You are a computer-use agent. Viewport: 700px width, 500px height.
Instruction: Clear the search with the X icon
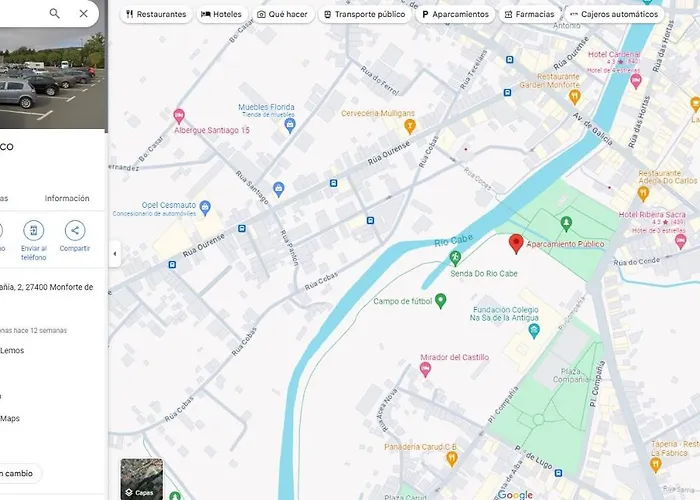tap(83, 14)
